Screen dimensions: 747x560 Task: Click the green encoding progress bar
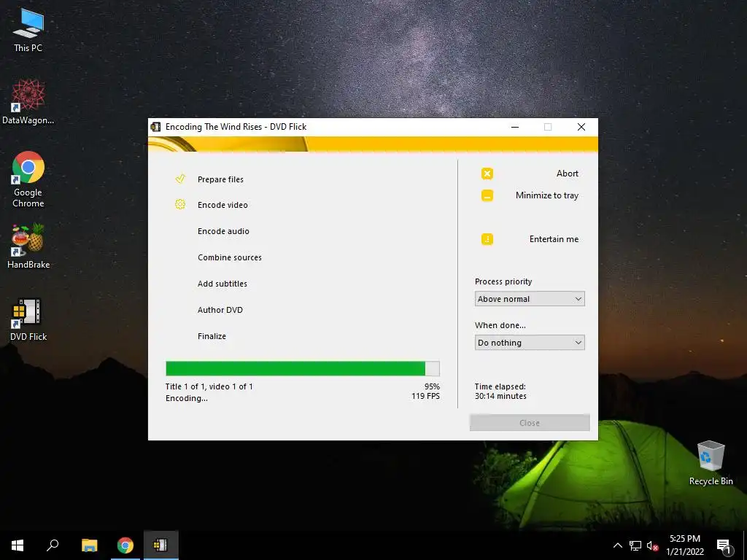point(303,368)
